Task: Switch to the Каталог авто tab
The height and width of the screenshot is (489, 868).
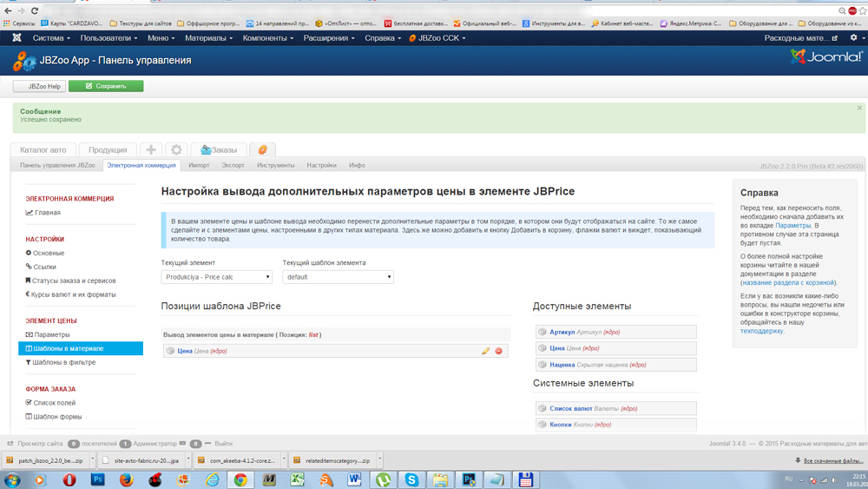Action: pos(43,149)
